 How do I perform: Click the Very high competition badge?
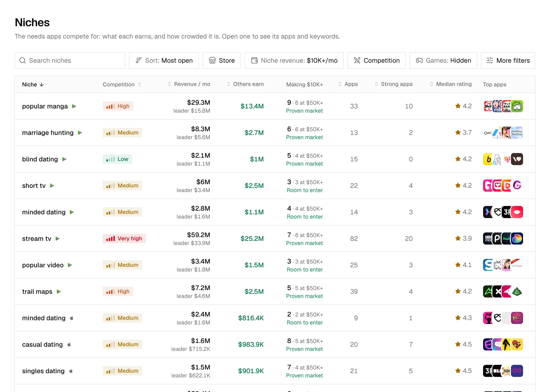click(124, 238)
